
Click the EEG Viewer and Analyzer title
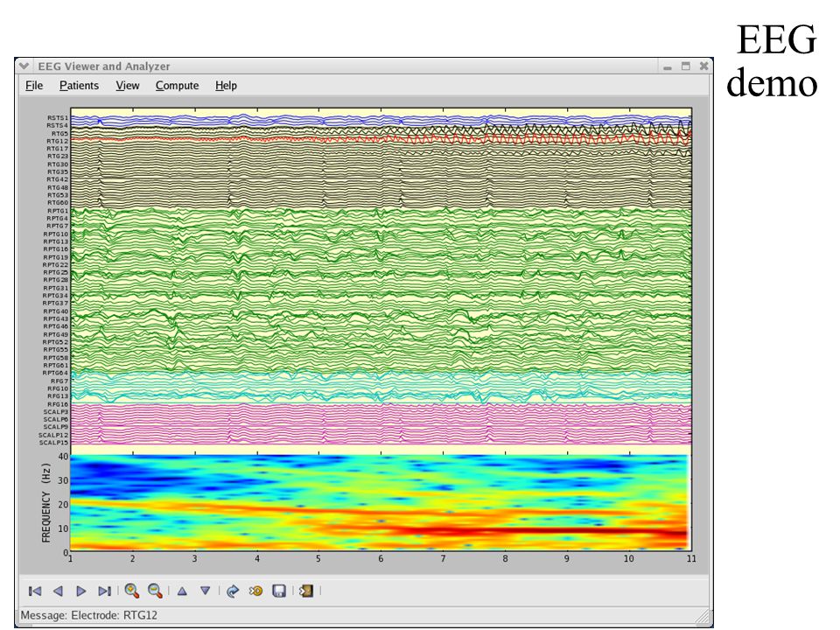click(103, 66)
